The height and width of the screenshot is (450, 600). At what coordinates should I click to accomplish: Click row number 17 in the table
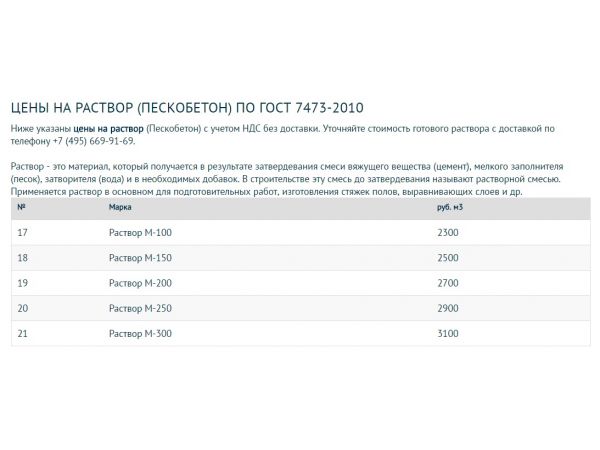(x=23, y=232)
